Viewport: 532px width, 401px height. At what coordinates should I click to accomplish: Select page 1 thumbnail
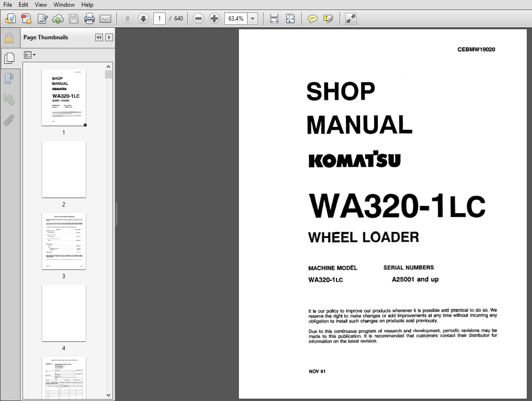pos(64,97)
